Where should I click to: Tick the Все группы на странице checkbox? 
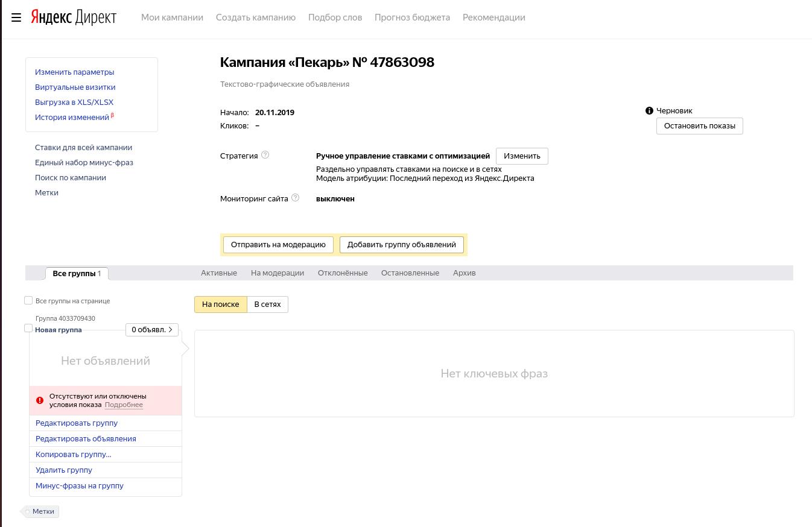28,300
